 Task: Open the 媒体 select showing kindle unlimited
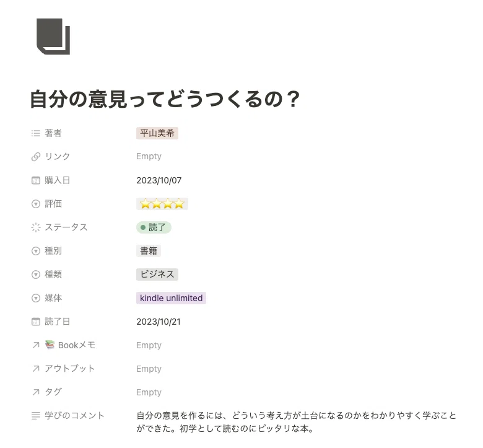point(172,298)
